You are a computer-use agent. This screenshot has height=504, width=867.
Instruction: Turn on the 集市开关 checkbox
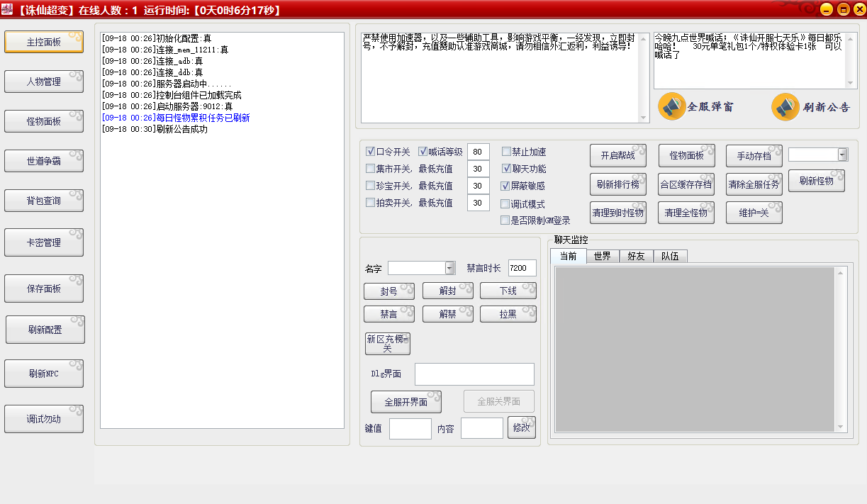coord(371,169)
